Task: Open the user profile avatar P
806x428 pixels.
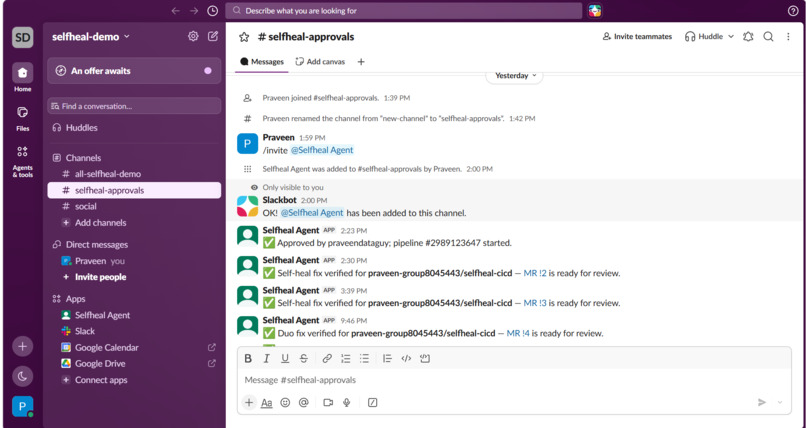Action: click(23, 406)
